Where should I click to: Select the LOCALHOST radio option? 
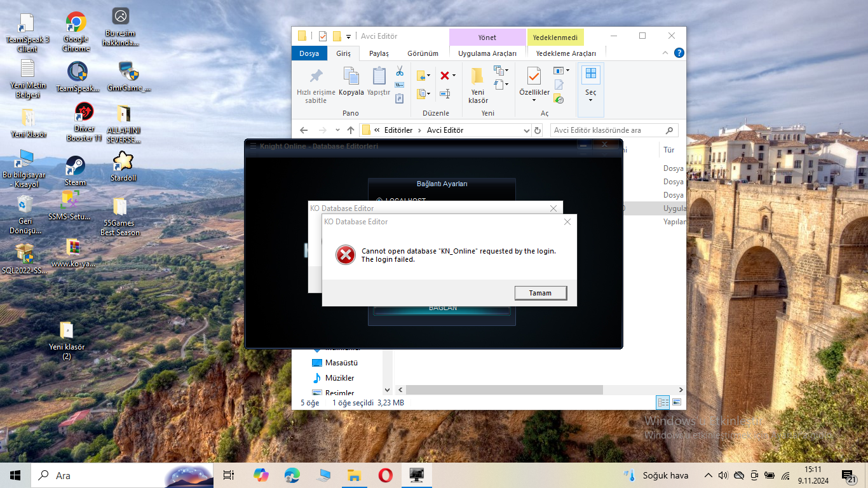point(379,201)
